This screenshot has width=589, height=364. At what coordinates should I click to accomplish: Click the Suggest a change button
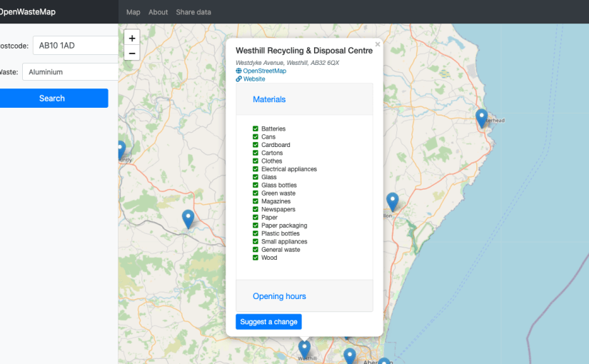point(268,322)
